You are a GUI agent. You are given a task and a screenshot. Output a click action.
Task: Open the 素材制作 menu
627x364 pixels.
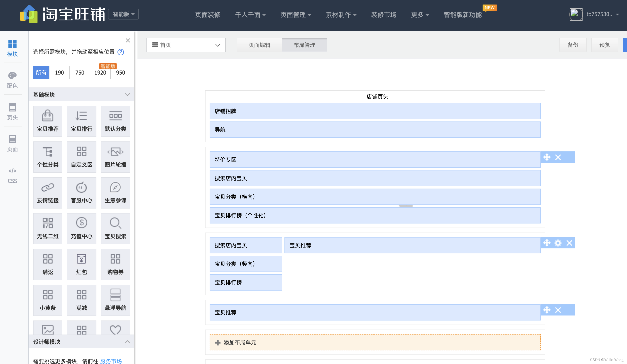pyautogui.click(x=341, y=15)
